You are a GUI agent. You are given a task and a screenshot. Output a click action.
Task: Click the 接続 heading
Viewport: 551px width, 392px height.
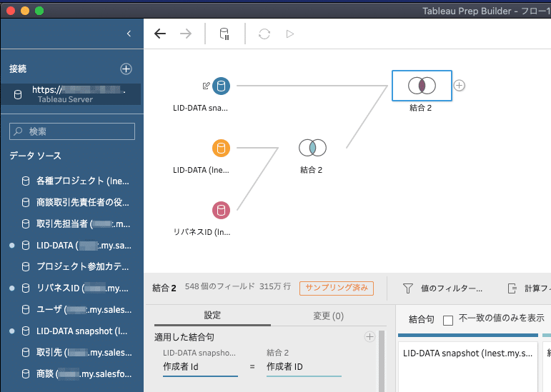(x=18, y=69)
